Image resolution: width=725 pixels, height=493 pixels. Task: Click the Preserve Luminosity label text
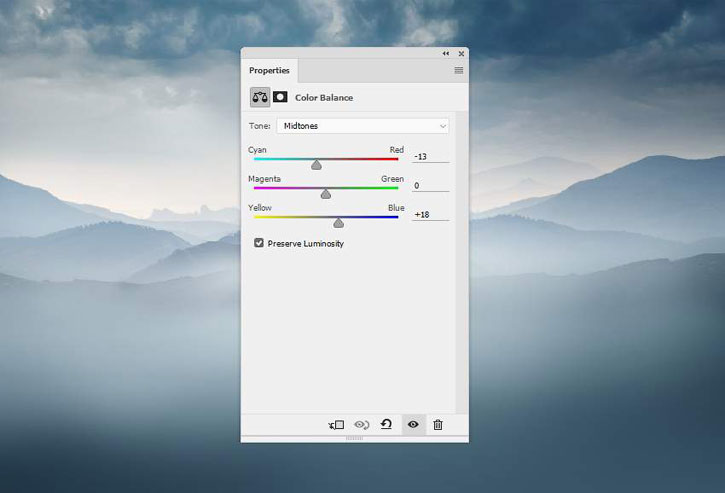click(306, 244)
